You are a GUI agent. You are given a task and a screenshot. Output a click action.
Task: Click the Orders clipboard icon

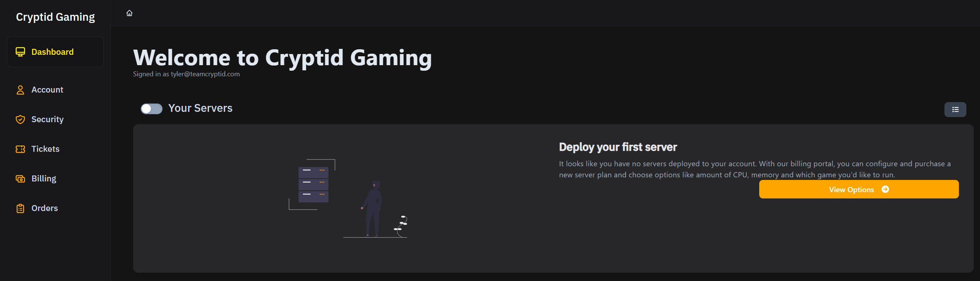click(x=20, y=208)
